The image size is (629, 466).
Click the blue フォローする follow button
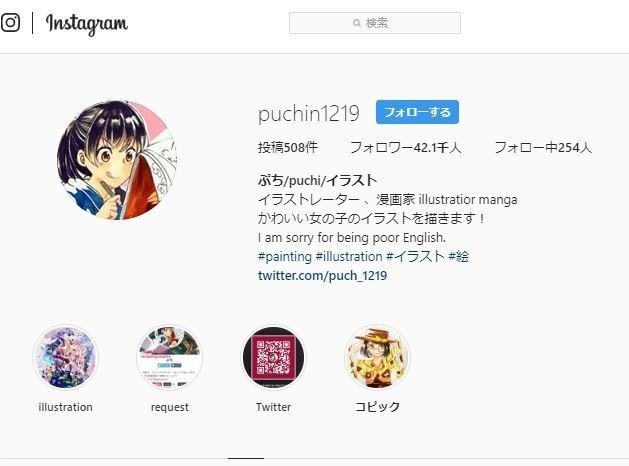click(417, 112)
